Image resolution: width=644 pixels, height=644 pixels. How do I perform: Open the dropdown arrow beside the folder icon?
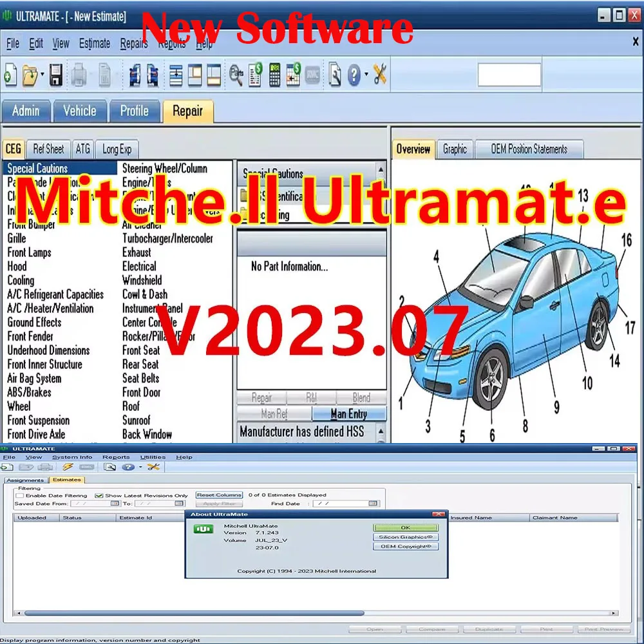pos(41,74)
